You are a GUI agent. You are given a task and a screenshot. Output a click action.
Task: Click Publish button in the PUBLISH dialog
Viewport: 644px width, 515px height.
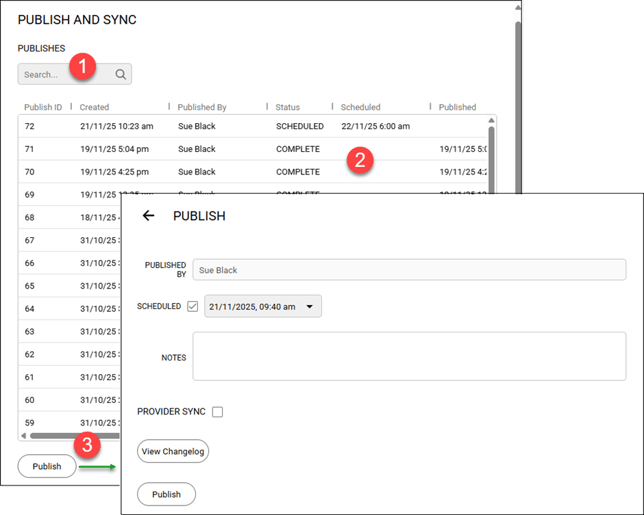[x=166, y=494]
